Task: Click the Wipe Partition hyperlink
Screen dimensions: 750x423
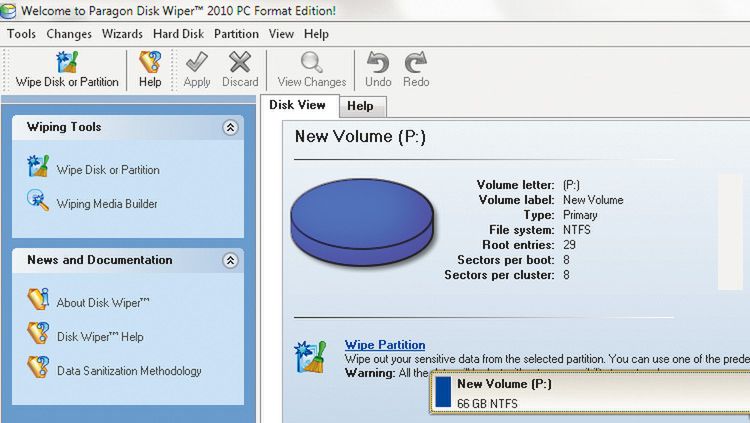Action: (x=385, y=345)
